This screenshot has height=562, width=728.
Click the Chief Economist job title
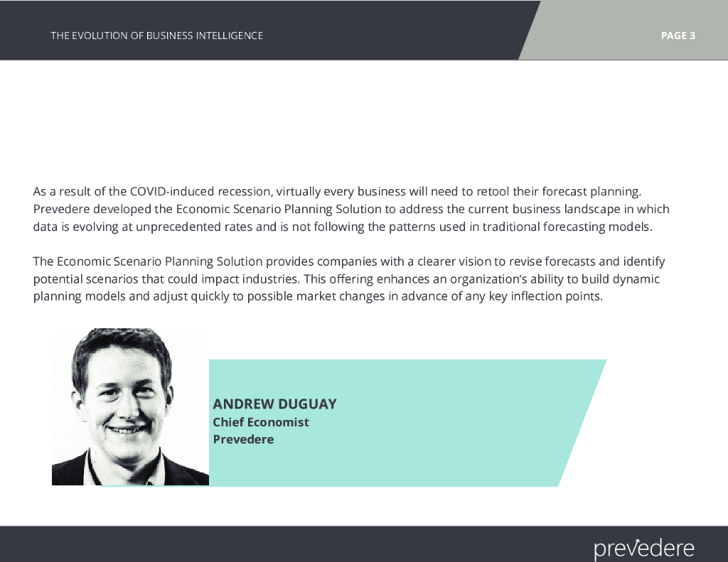(261, 422)
